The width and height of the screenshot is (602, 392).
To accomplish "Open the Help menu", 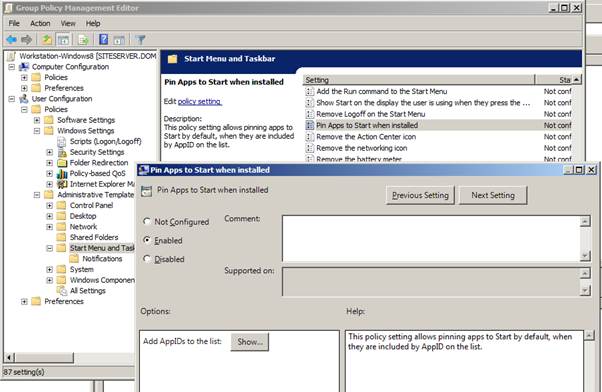I will tap(93, 23).
